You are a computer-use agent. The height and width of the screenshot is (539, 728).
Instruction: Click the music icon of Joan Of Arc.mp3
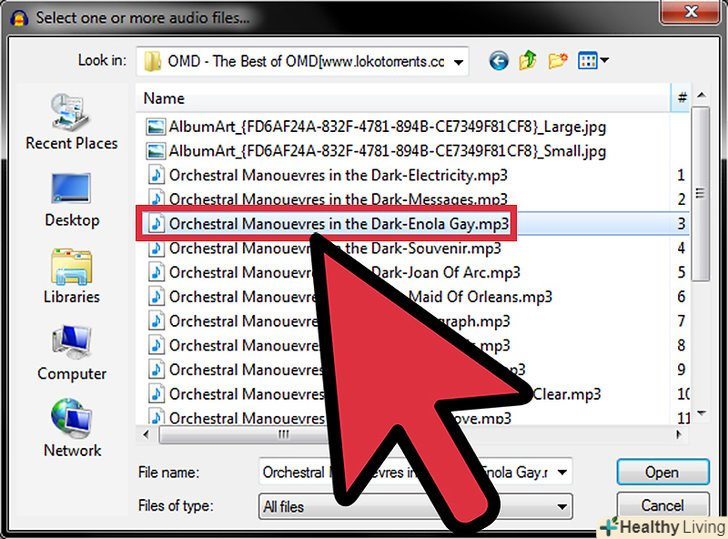(156, 273)
